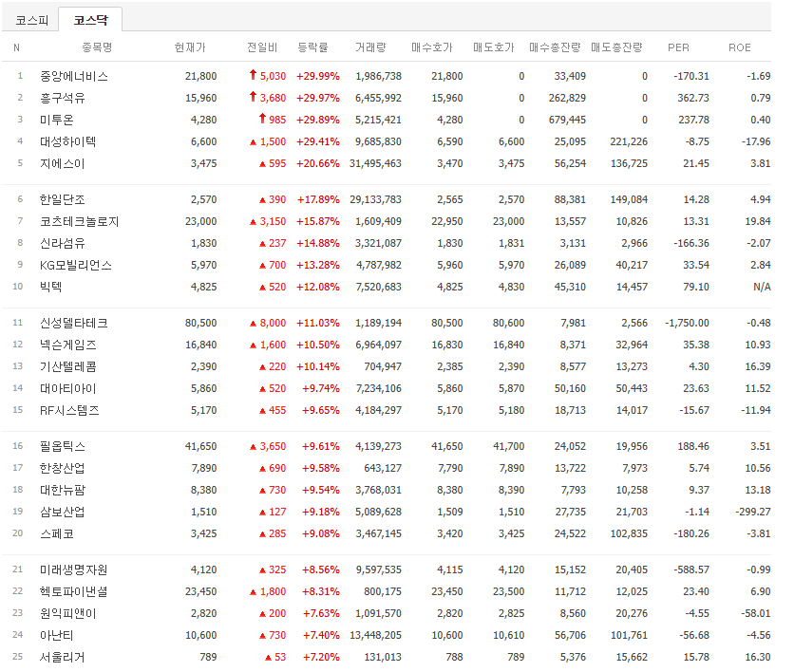Screen dimensions: 794x672
Task: Click the +29.99% change rate value
Action: [x=318, y=77]
